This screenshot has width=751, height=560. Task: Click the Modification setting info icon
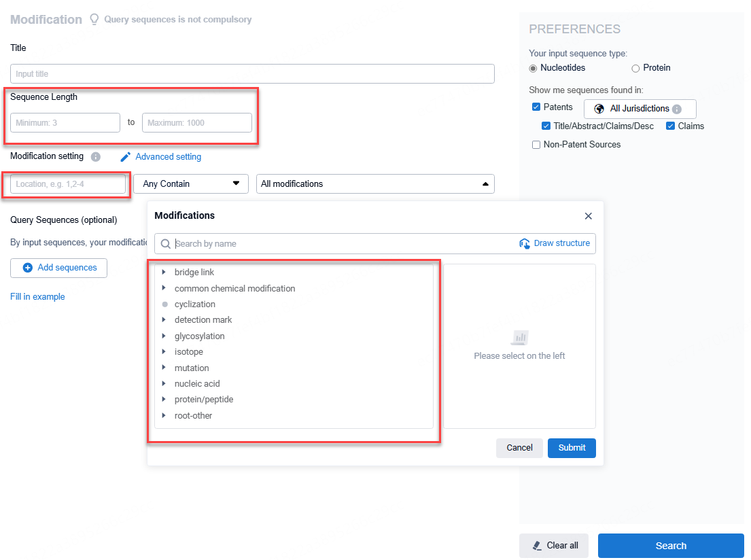click(96, 157)
